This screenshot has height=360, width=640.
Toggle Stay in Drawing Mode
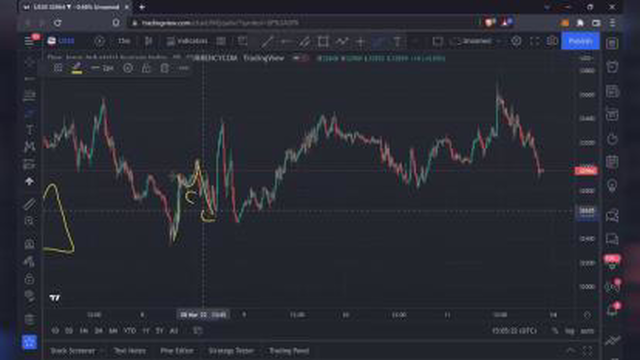coord(29,262)
